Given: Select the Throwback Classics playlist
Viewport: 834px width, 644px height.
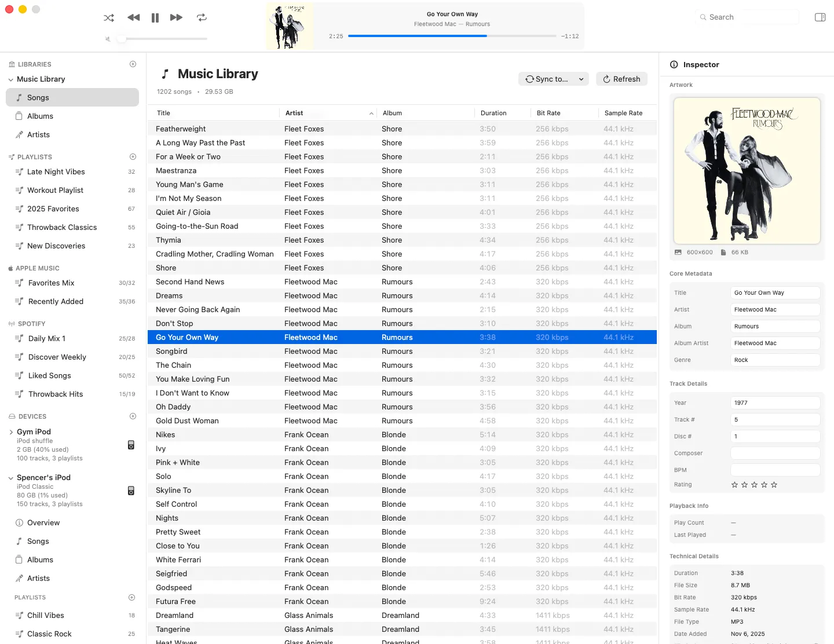Looking at the screenshot, I should point(72,227).
